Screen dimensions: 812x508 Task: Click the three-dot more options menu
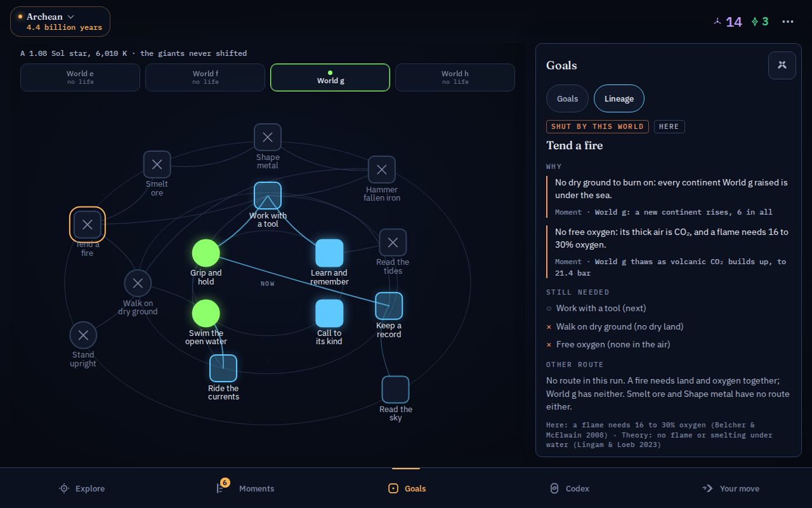coord(788,22)
